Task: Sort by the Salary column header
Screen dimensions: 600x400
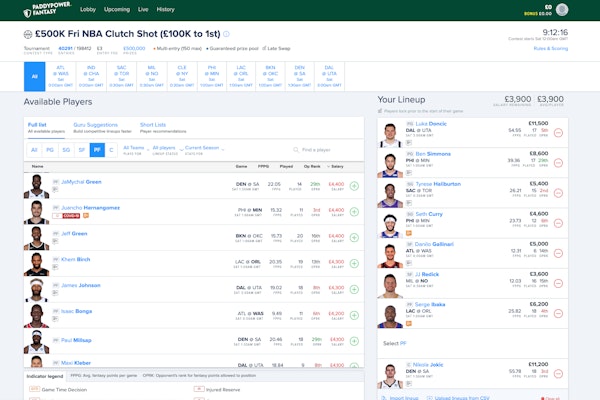Action: 335,167
